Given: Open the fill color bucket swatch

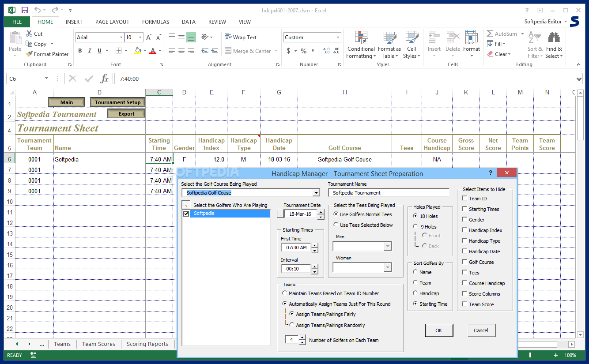Looking at the screenshot, I should coord(137,51).
